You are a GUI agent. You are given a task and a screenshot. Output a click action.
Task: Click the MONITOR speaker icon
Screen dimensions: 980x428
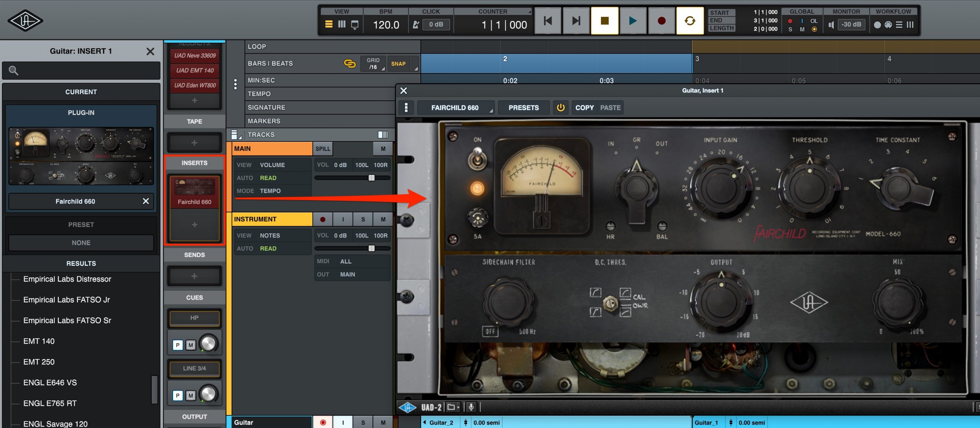click(831, 25)
